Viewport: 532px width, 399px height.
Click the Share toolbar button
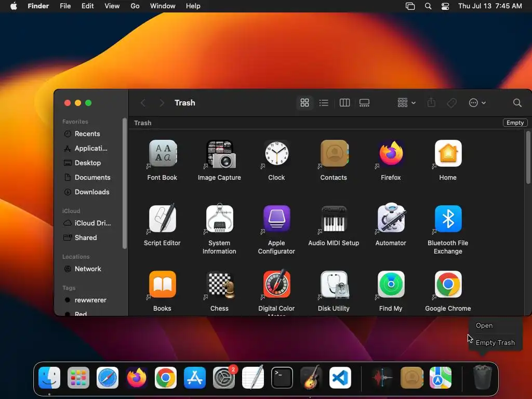click(431, 103)
